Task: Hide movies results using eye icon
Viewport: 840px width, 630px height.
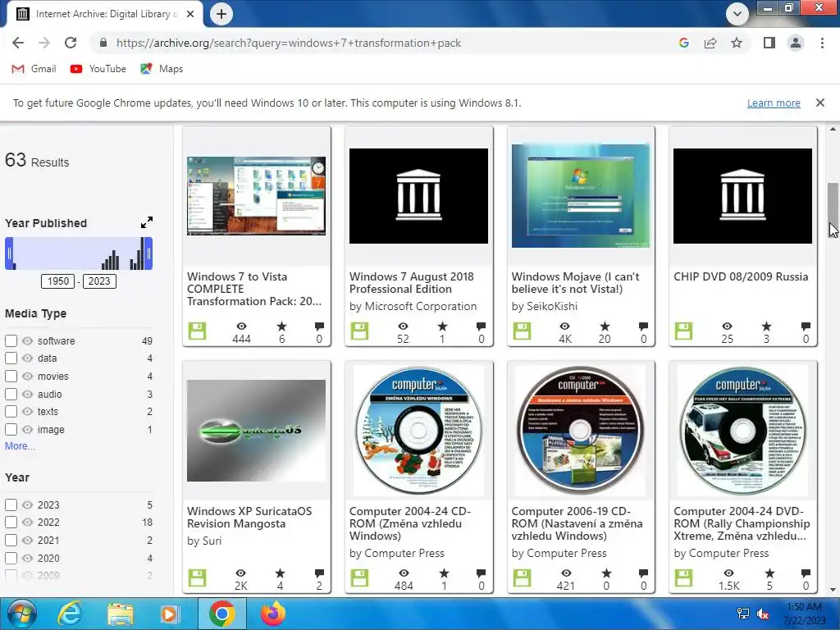Action: 27,376
